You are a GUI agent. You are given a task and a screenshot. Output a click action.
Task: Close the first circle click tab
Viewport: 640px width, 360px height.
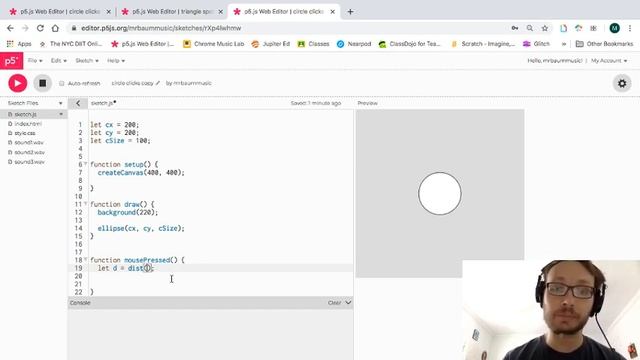[109, 12]
